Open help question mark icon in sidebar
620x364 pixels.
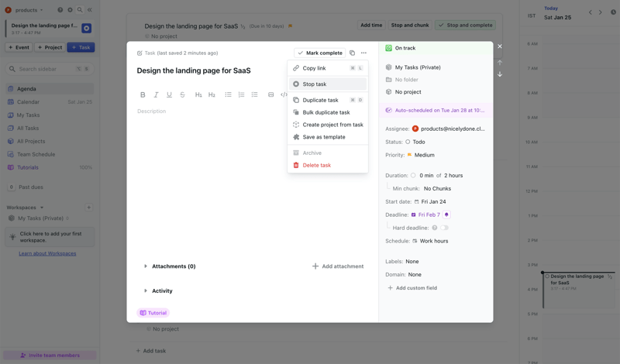60,10
